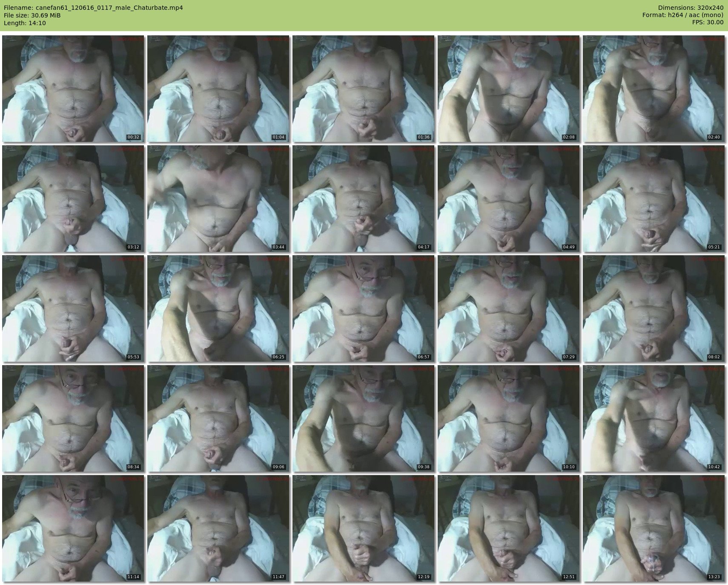Open the thumbnail labeled 10:42

tap(653, 418)
